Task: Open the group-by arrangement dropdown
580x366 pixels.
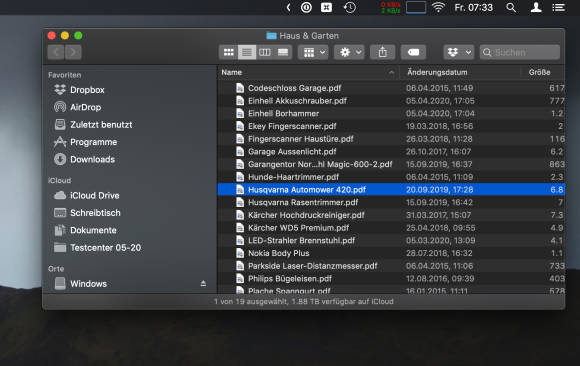Action: (313, 52)
